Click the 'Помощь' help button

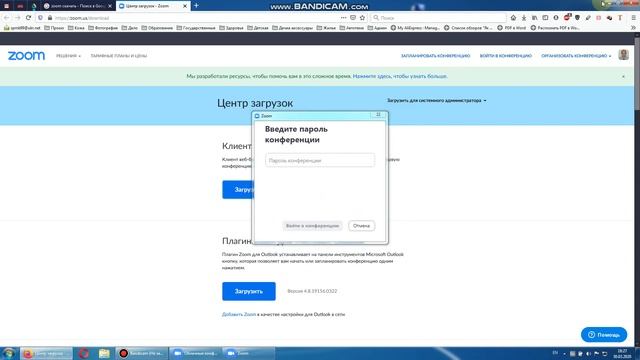point(604,335)
